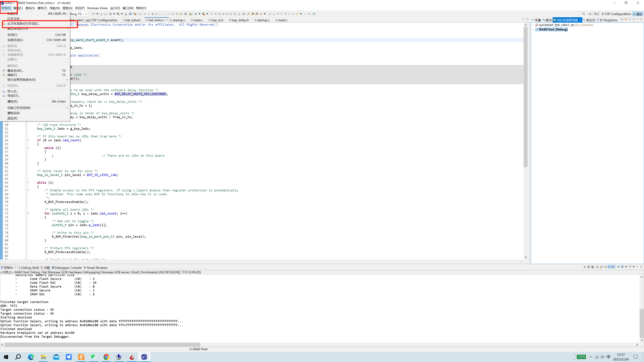The image size is (644, 362).
Task: Open the 运行(R) menu
Action: point(115,8)
